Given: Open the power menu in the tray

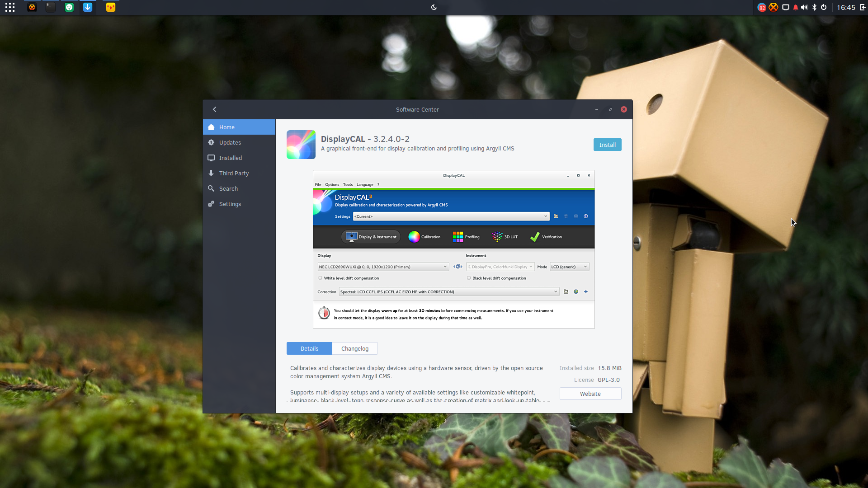Looking at the screenshot, I should (824, 7).
